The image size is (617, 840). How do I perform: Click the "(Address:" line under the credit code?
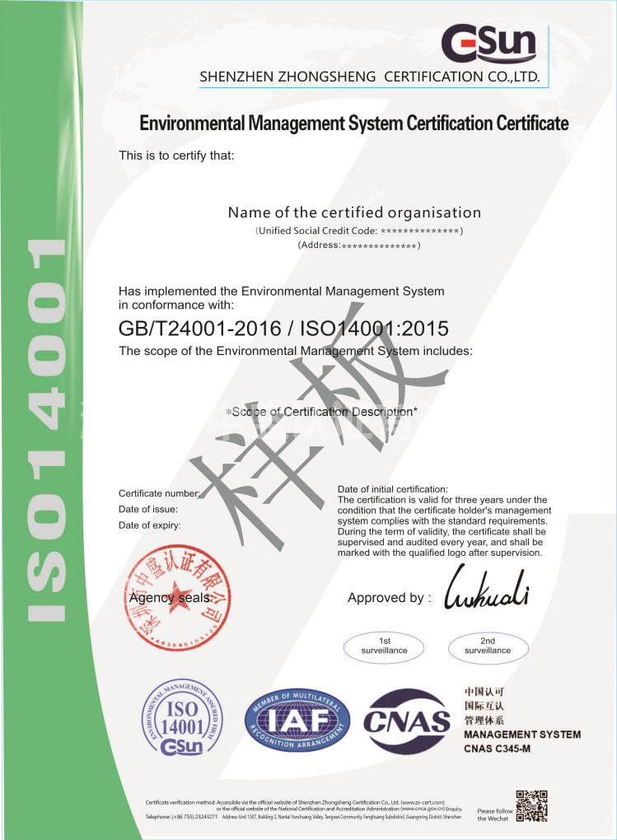[x=359, y=245]
